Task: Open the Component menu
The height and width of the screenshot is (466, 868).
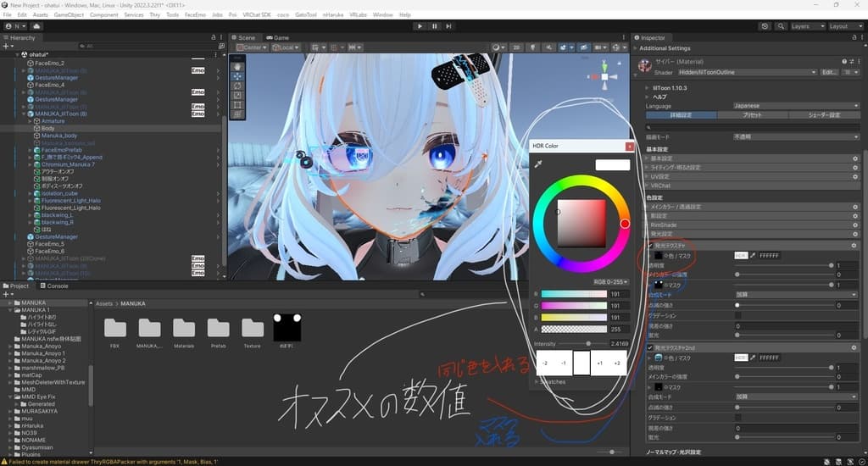Action: 103,15
